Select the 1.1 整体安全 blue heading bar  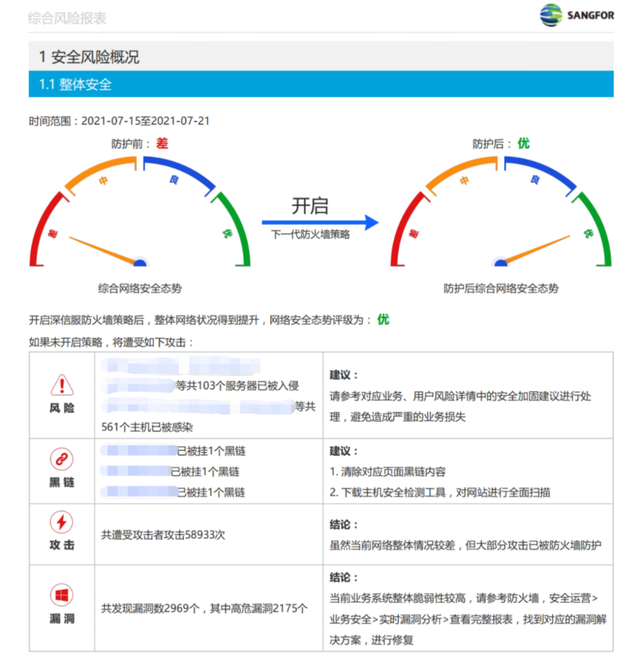tap(321, 84)
